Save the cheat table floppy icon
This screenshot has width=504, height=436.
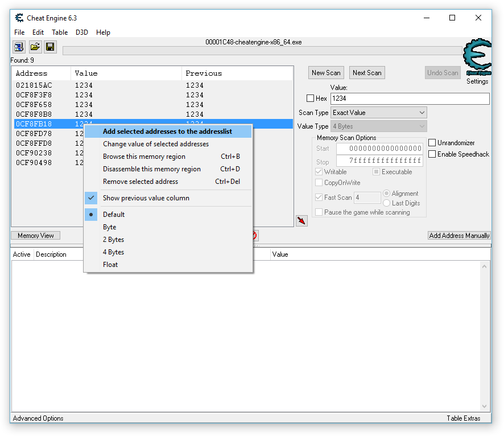[x=50, y=47]
